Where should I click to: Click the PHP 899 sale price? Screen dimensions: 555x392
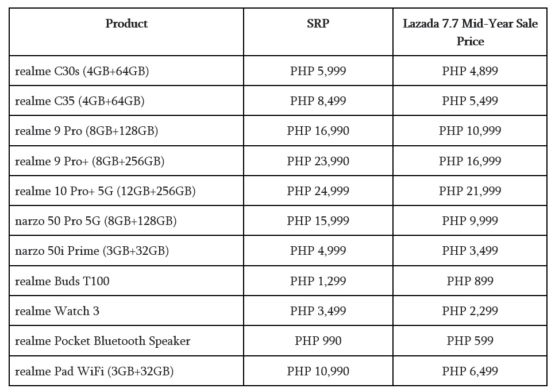coord(470,281)
